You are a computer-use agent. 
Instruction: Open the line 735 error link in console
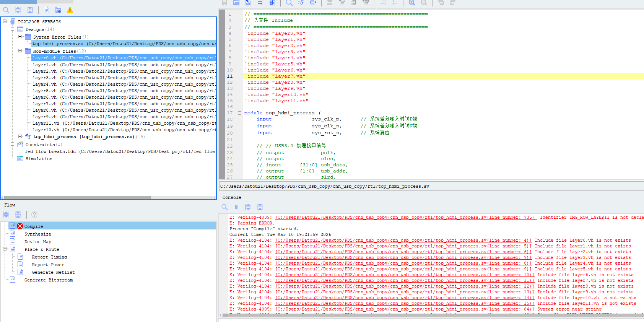[x=406, y=217]
